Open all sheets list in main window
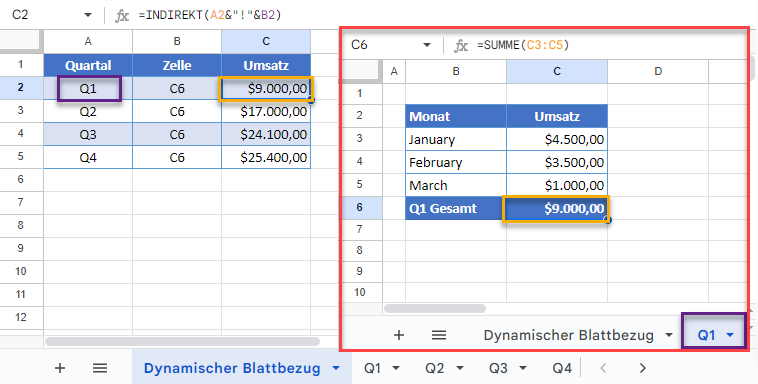This screenshot has width=758, height=384. (100, 368)
